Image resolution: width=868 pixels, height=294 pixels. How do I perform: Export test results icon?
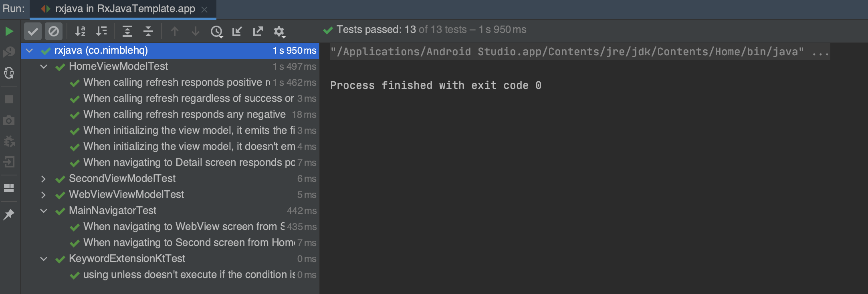258,31
